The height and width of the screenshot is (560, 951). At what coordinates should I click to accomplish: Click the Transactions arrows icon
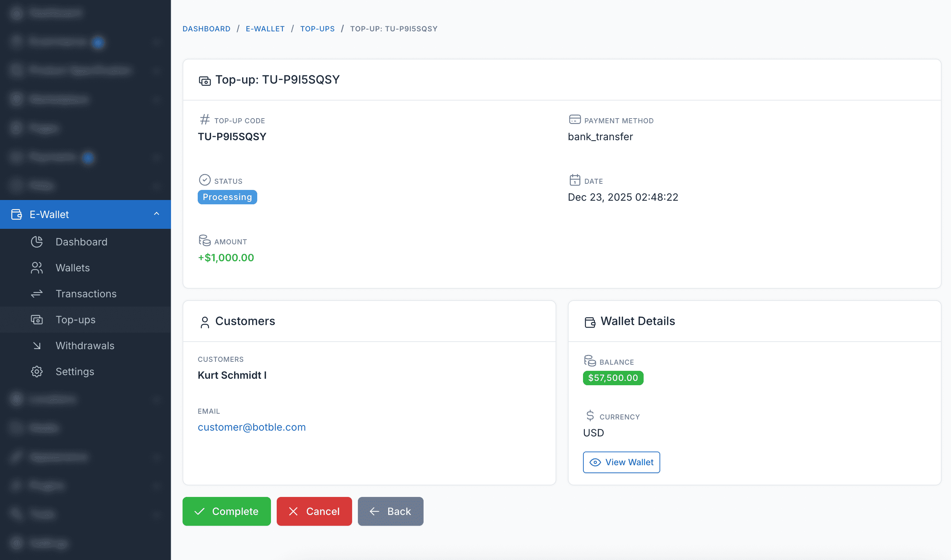click(x=37, y=294)
